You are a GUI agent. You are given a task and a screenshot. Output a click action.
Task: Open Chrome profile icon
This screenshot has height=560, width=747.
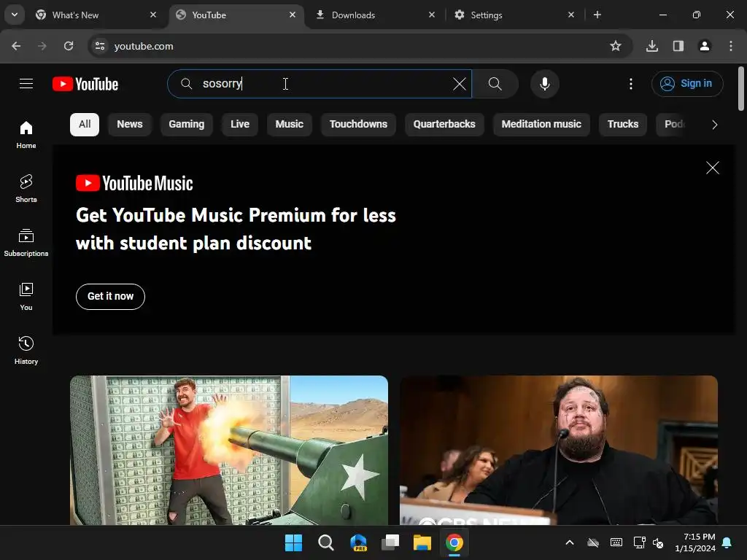point(705,46)
